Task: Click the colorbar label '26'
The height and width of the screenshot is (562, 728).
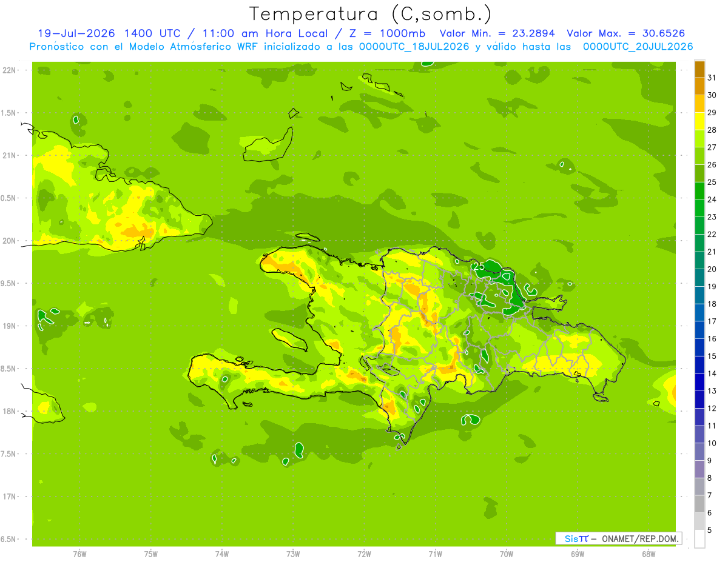Action: pyautogui.click(x=712, y=164)
